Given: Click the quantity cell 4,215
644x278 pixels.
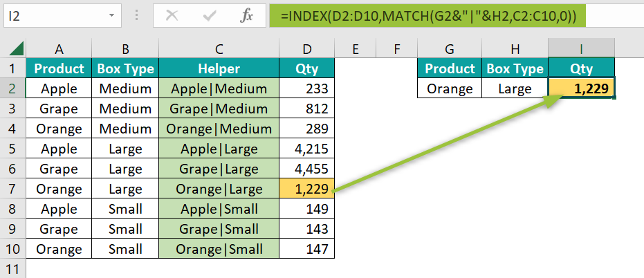Looking at the screenshot, I should (307, 148).
